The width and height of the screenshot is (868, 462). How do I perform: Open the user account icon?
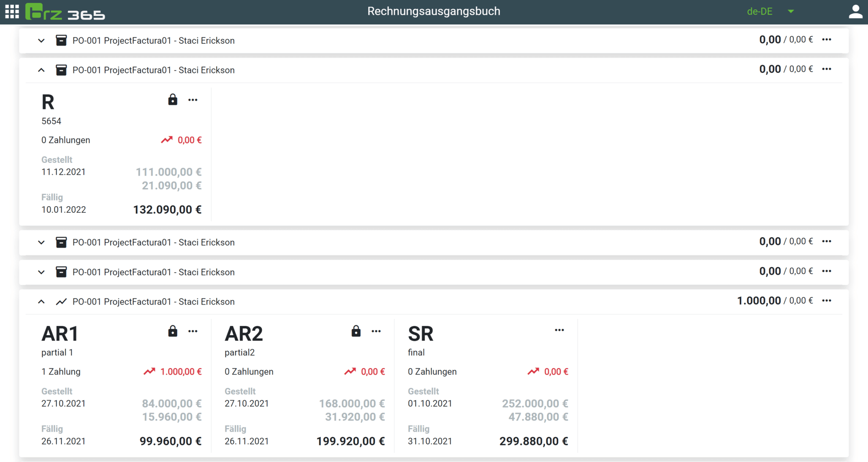(855, 12)
